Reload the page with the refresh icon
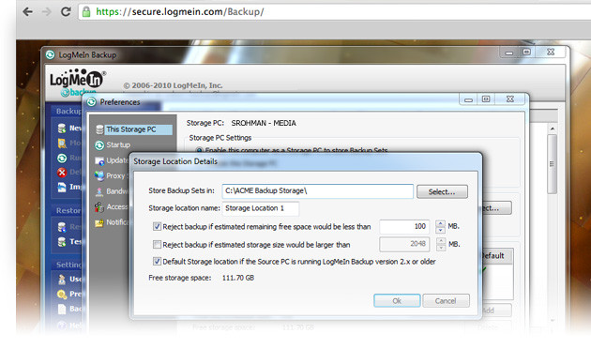The image size is (591, 364). [x=66, y=11]
